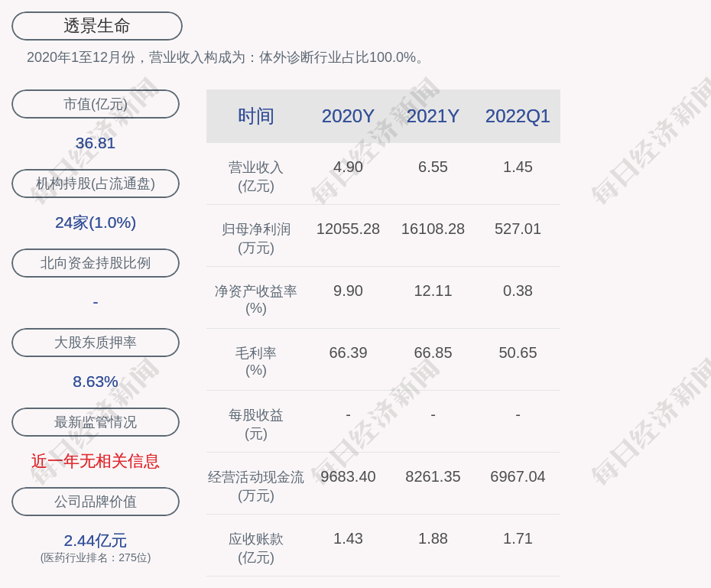Image resolution: width=711 pixels, height=588 pixels.
Task: Select ROE value 0.38
Action: 518,291
